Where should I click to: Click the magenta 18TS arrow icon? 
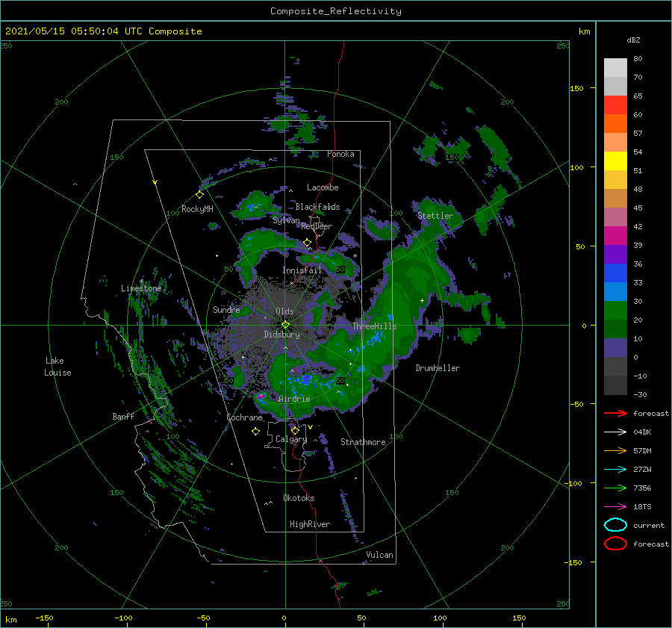pos(615,507)
